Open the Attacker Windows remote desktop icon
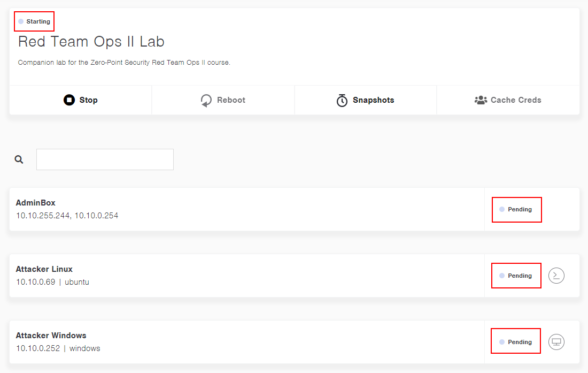This screenshot has height=373, width=588. (x=556, y=342)
